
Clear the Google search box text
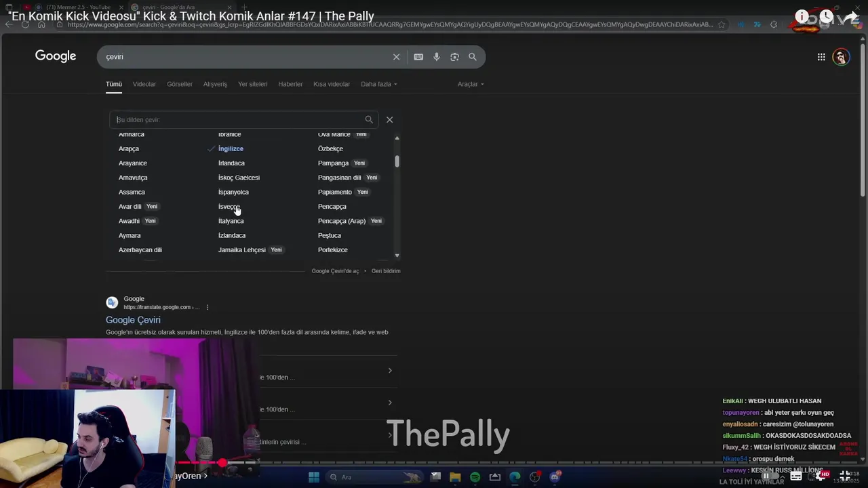[x=397, y=57]
